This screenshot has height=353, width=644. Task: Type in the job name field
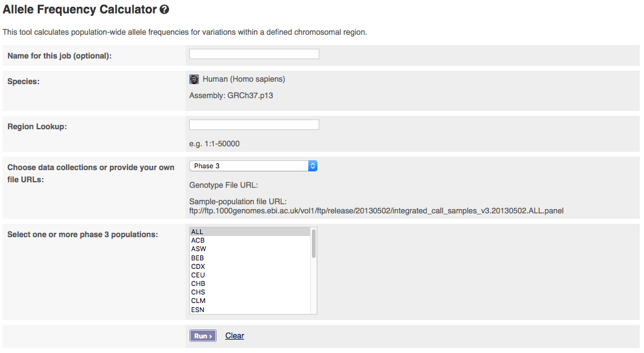tap(254, 54)
